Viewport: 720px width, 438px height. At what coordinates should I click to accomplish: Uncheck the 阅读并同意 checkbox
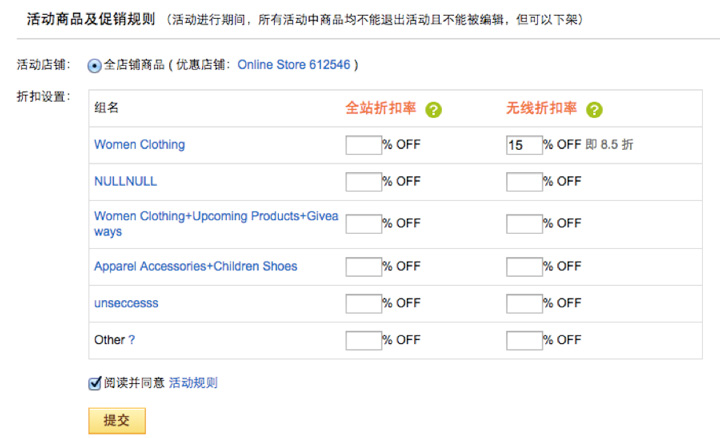click(x=95, y=383)
